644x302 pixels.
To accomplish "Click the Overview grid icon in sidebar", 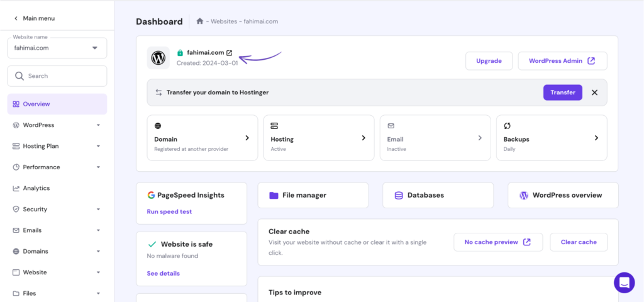I will 16,104.
